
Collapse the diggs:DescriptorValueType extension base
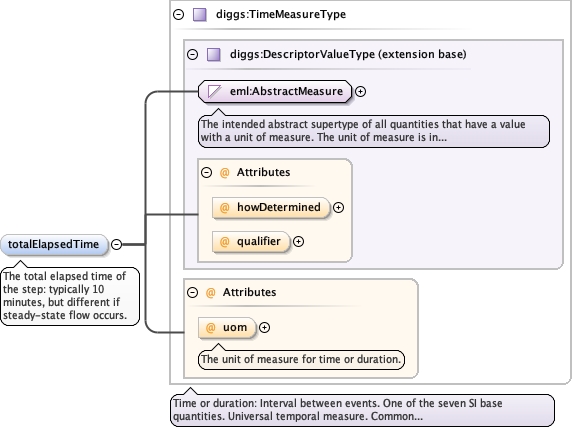(x=192, y=55)
